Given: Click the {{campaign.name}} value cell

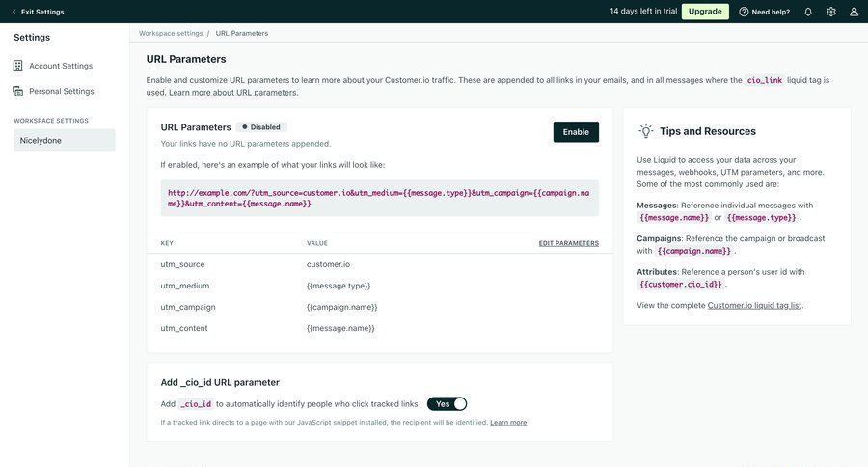Looking at the screenshot, I should point(342,307).
